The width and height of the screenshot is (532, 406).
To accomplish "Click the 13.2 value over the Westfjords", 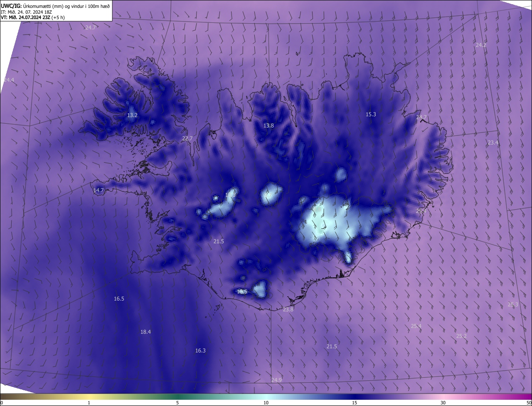I will (132, 115).
